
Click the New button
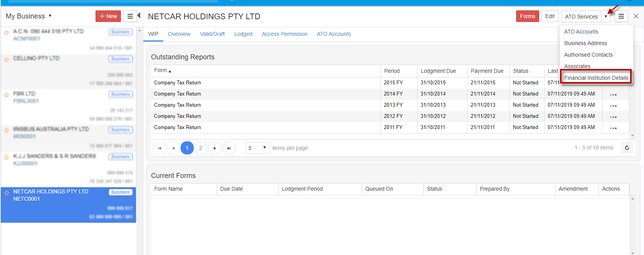tap(108, 16)
